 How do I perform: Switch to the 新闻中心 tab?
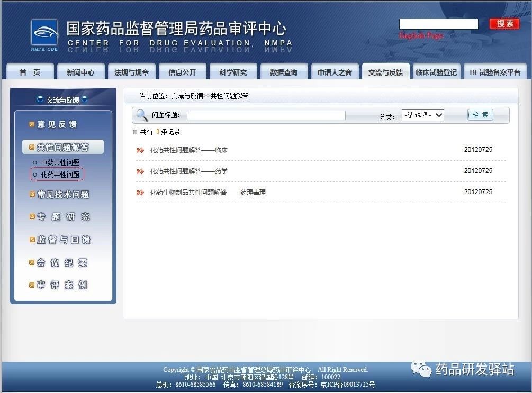(81, 72)
